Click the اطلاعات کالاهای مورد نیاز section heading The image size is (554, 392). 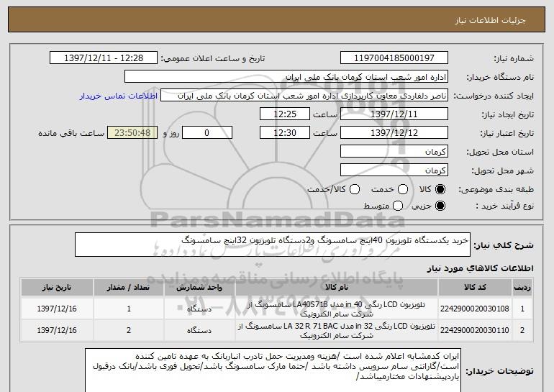(x=481, y=268)
